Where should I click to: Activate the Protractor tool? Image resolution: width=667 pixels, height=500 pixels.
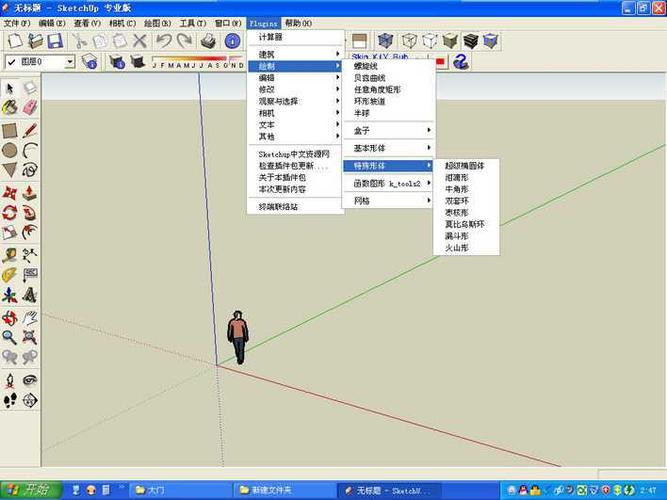tap(10, 275)
